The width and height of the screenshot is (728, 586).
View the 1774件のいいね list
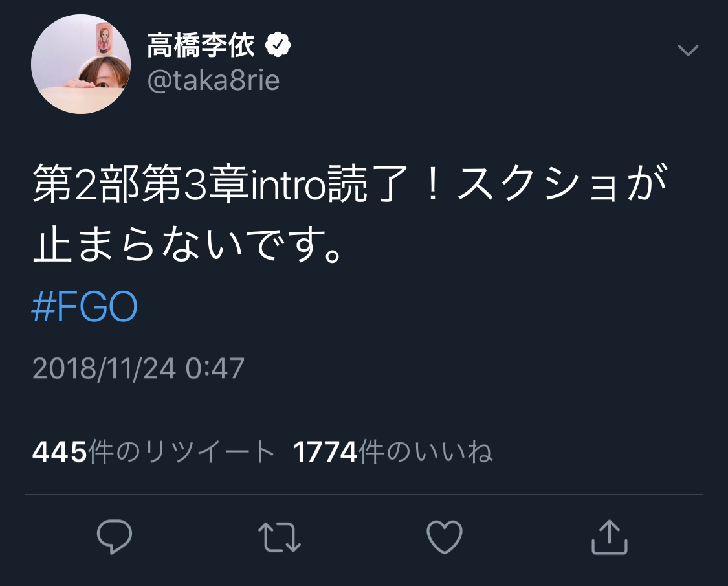[393, 452]
